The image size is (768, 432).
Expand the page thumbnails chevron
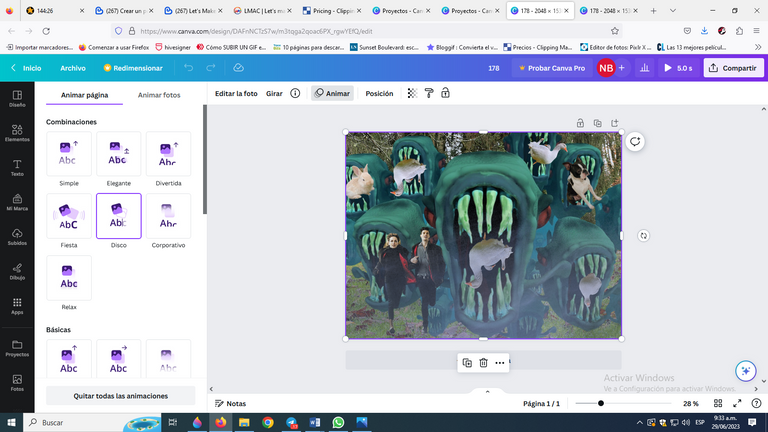[x=487, y=391]
